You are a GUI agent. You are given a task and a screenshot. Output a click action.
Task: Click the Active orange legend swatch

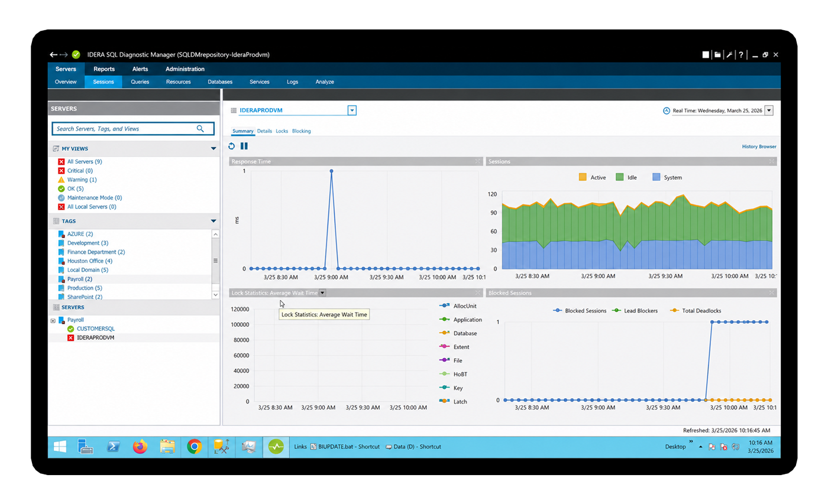(583, 177)
